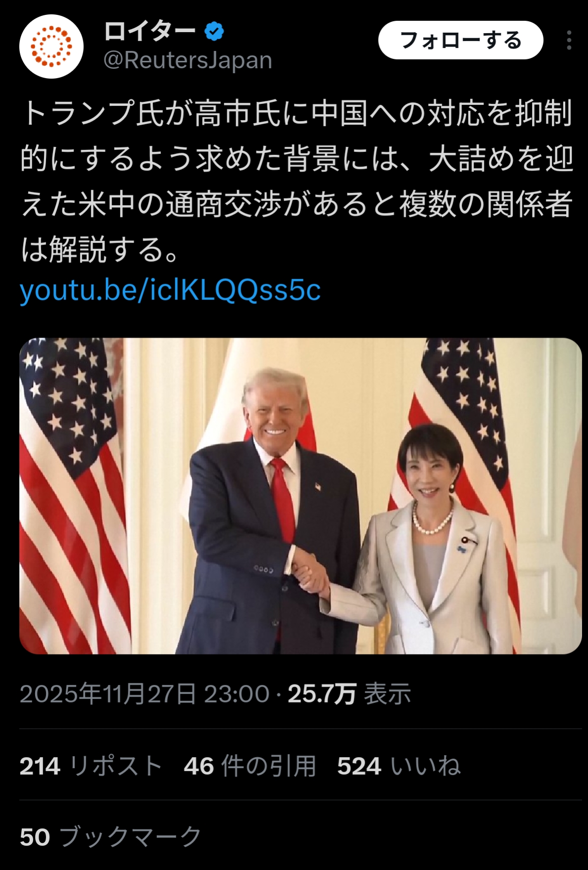Open the three-dot more options menu
Screen dimensions: 588x870
click(569, 41)
